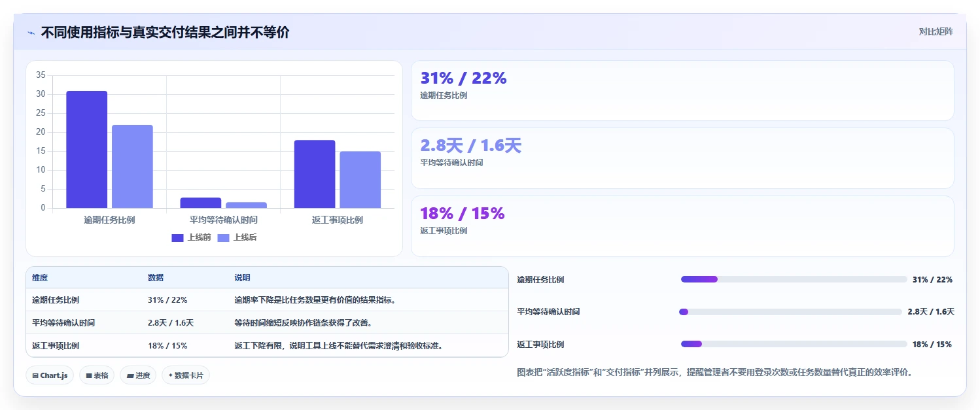The height and width of the screenshot is (410, 980).
Task: Click the chart x-axis label 逾期任务比例
Action: (109, 220)
